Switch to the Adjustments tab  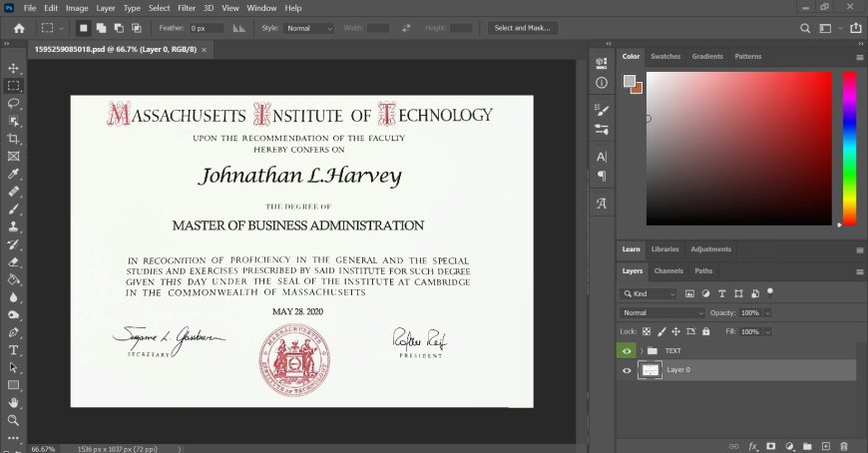click(x=710, y=249)
